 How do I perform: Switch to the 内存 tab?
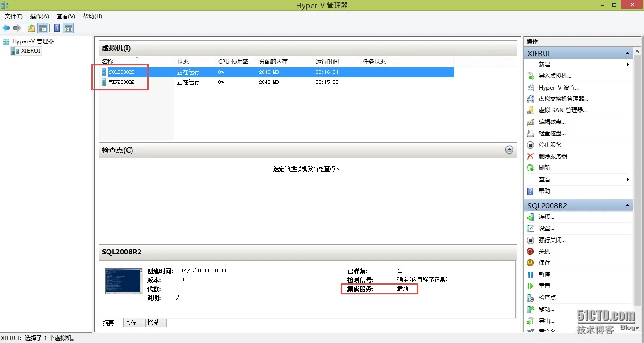tap(134, 322)
